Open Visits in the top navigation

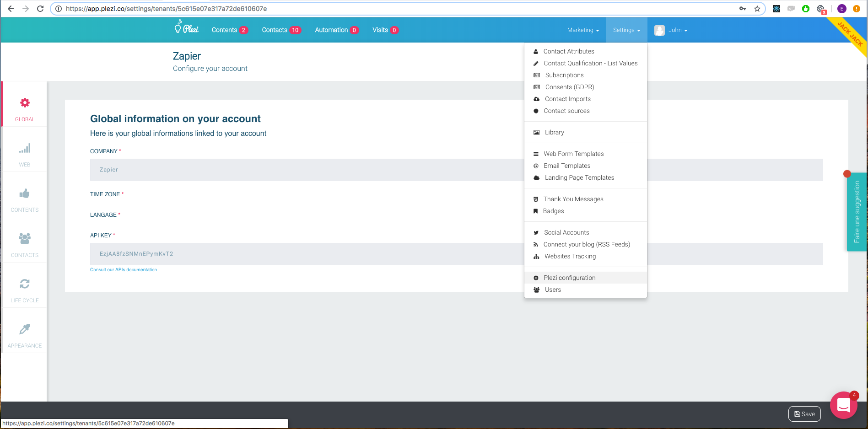385,30
